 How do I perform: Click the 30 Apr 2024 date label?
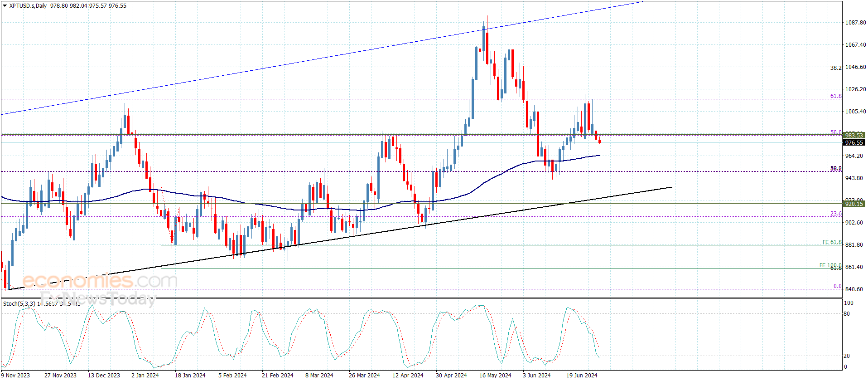[451, 375]
